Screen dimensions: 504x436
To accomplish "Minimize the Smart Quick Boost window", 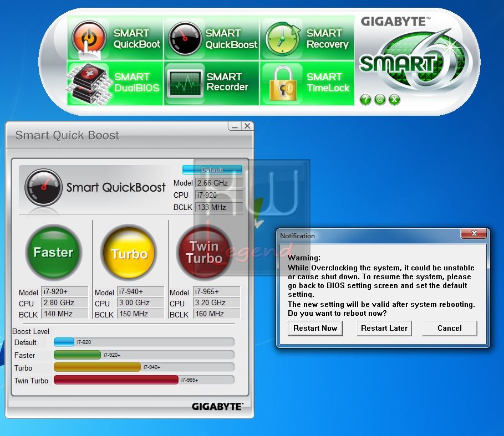I will pos(235,126).
